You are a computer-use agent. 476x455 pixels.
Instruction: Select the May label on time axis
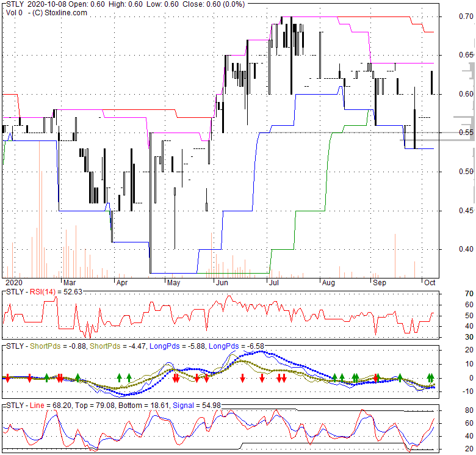click(174, 283)
